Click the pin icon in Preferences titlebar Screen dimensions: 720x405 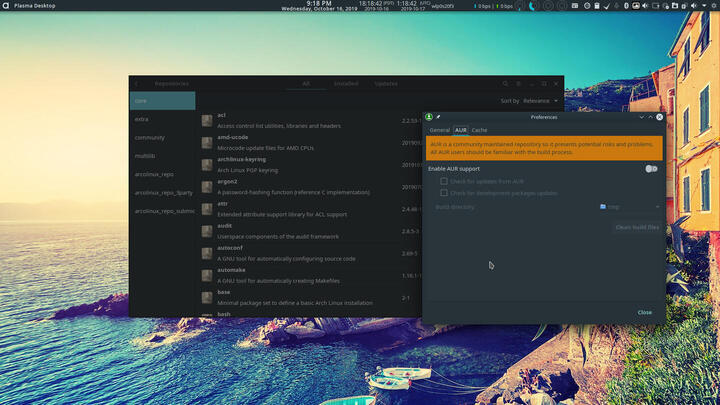point(438,117)
